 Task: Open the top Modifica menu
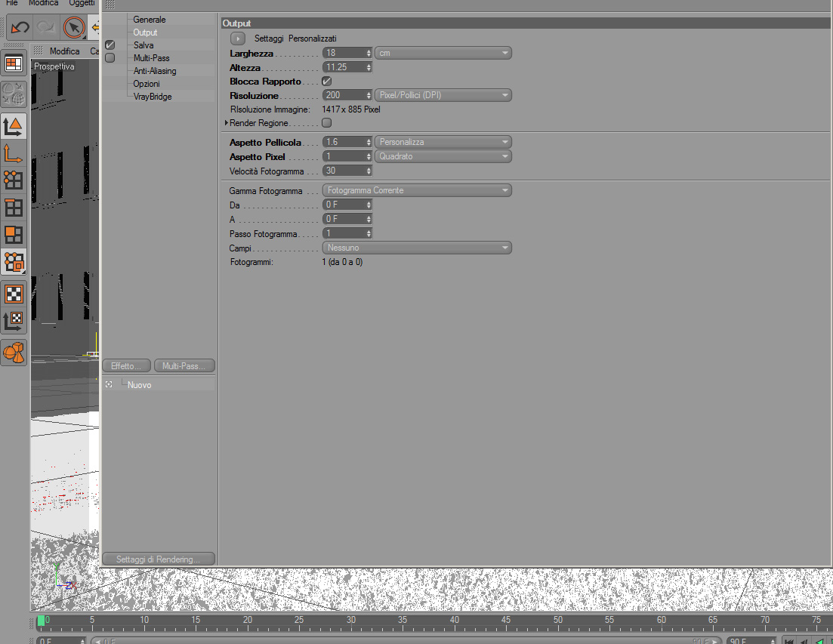click(43, 3)
